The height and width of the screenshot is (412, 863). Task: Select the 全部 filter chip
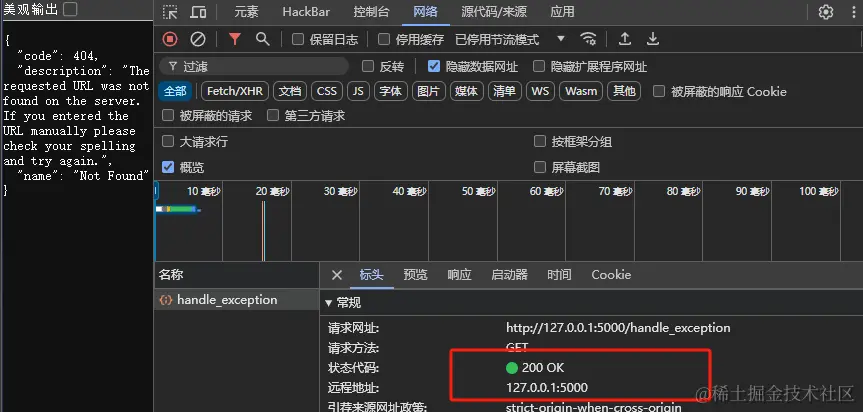click(175, 91)
